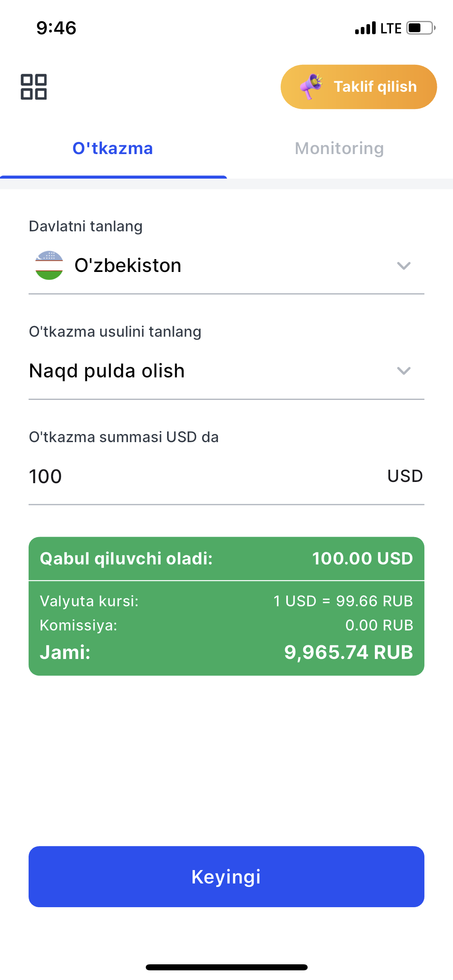Tap the Komissiya fee value
This screenshot has width=453, height=980.
click(379, 625)
